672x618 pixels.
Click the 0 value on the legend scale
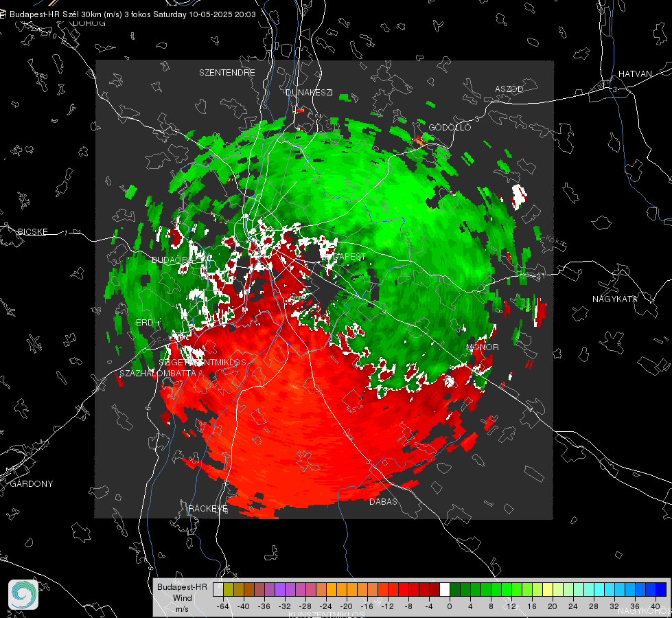(x=449, y=606)
